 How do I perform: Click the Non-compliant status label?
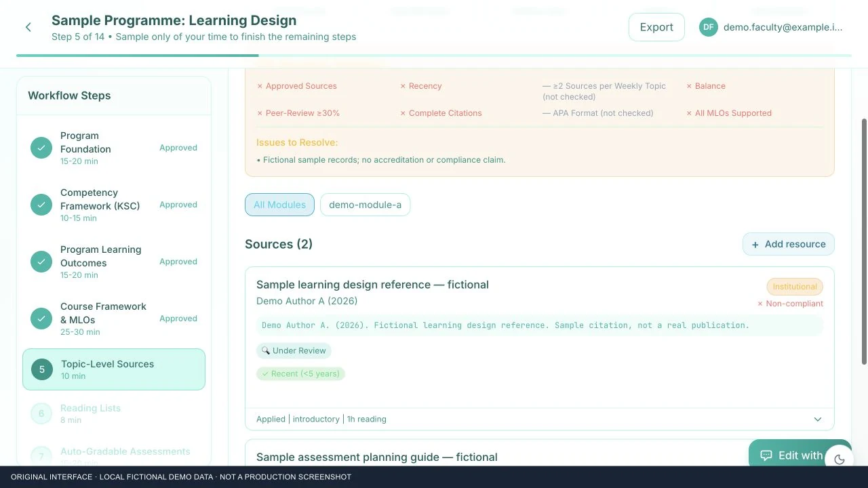pyautogui.click(x=790, y=304)
